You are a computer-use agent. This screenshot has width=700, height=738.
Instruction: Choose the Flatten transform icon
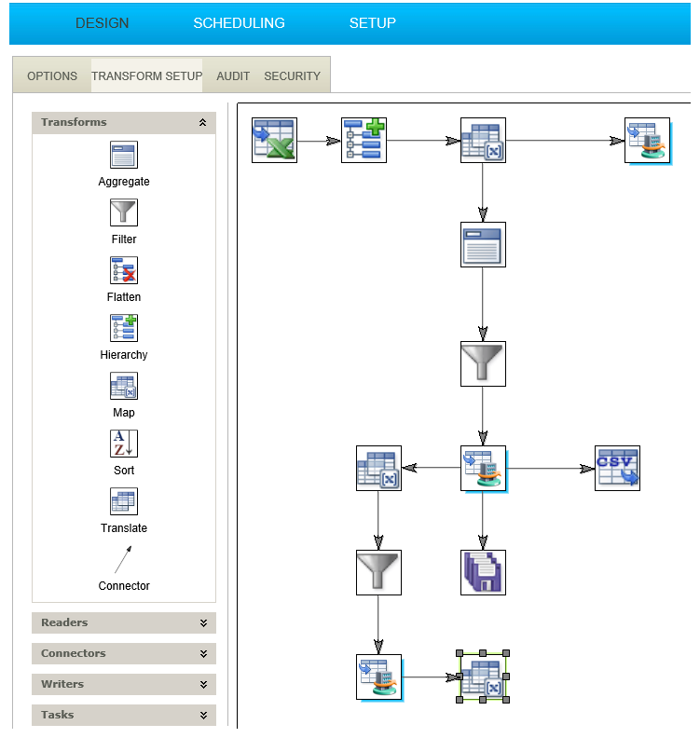pyautogui.click(x=124, y=271)
